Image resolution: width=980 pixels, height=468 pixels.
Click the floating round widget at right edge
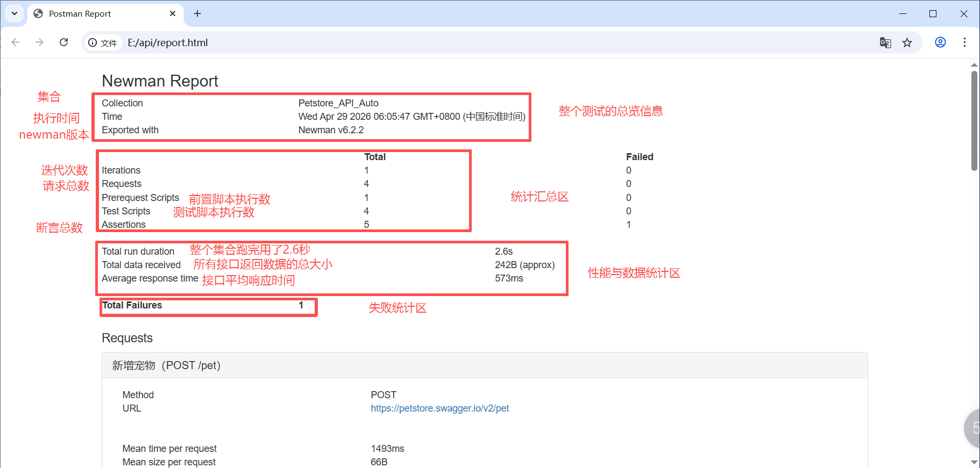click(x=972, y=428)
